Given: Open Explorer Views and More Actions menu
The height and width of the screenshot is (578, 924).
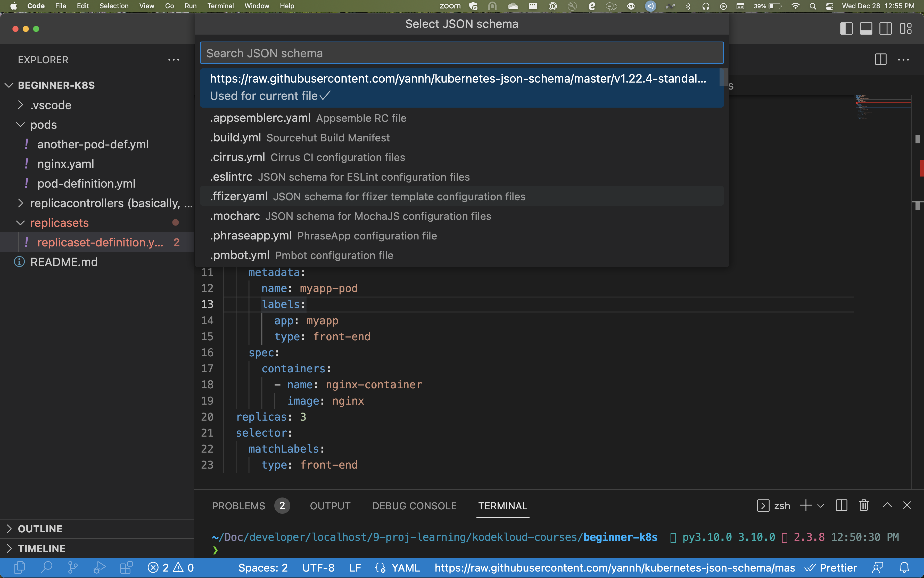Looking at the screenshot, I should coord(174,60).
